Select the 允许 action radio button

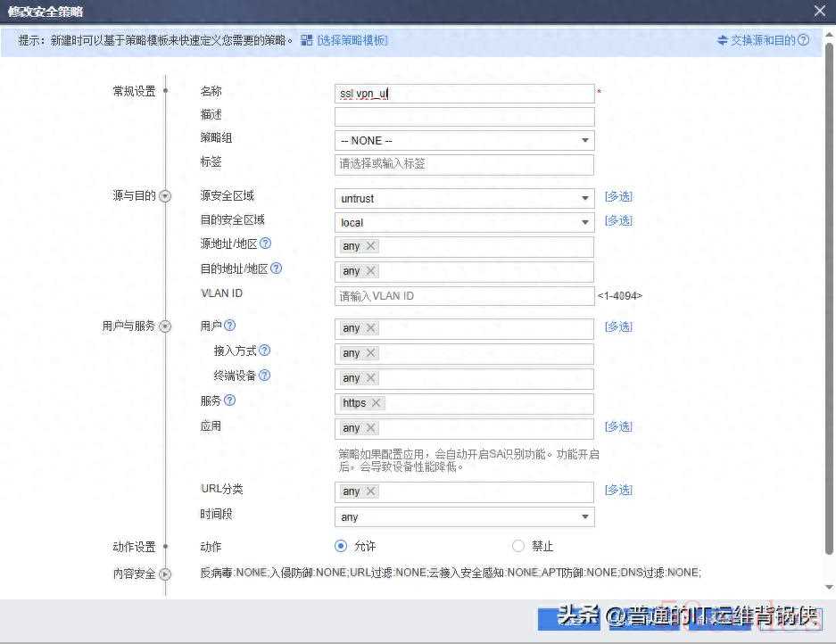(x=341, y=546)
